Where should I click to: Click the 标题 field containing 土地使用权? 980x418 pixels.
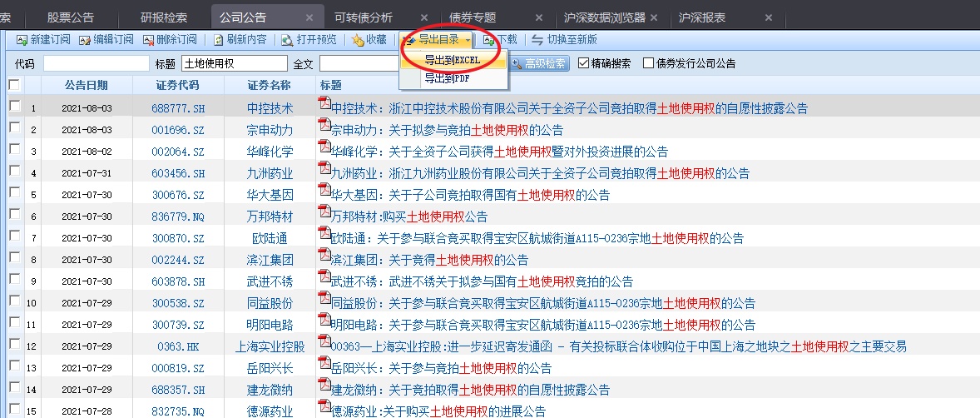(x=235, y=63)
